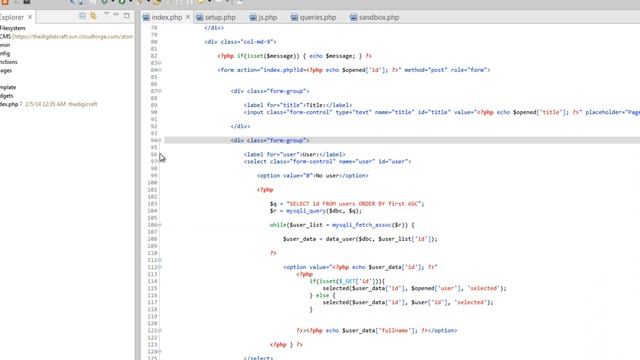This screenshot has width=640, height=360.
Task: Click the option value echo $user_data['id'] line
Action: click(360, 267)
